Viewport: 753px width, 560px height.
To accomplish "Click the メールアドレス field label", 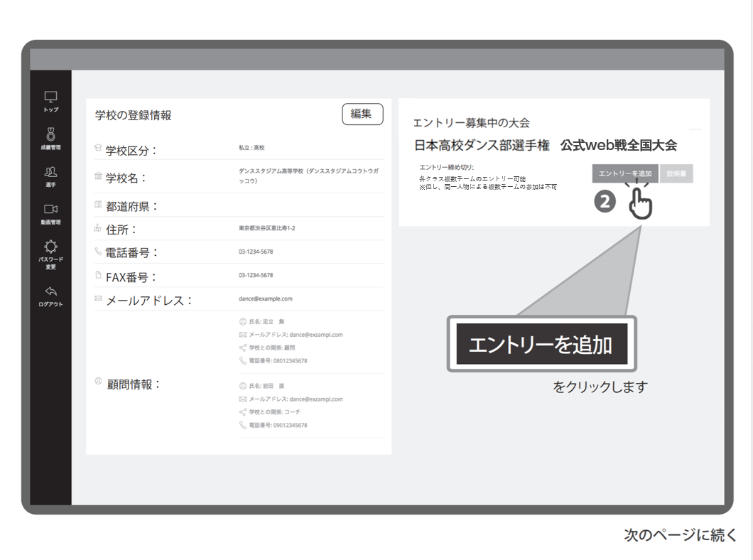I will 149,301.
